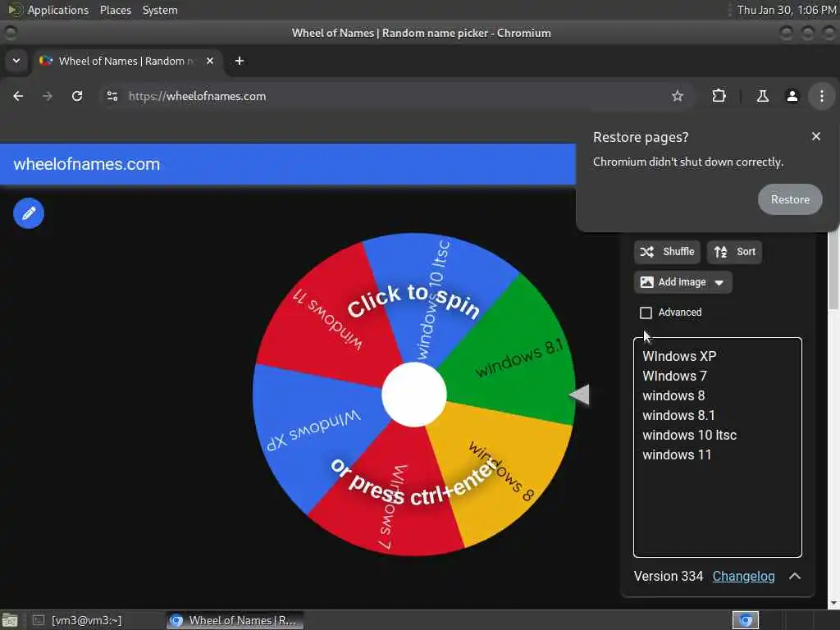
Task: Click the wheelofnames.com header title
Action: (x=87, y=164)
